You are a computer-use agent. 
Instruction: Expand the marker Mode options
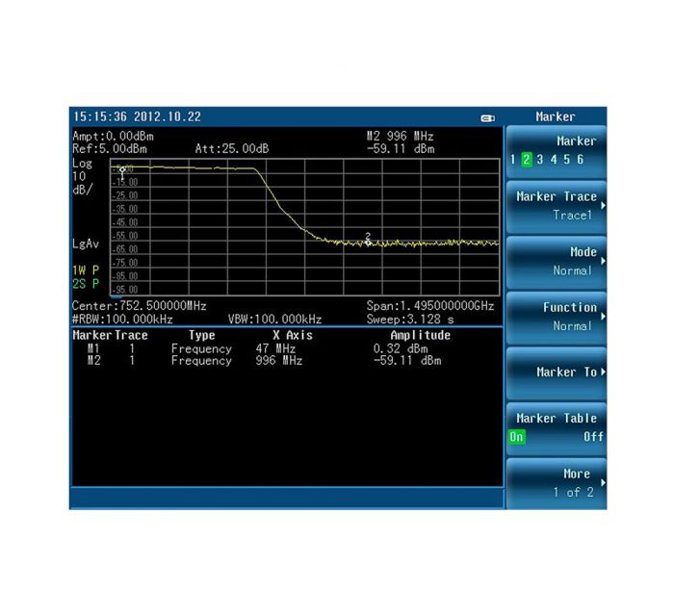point(557,261)
